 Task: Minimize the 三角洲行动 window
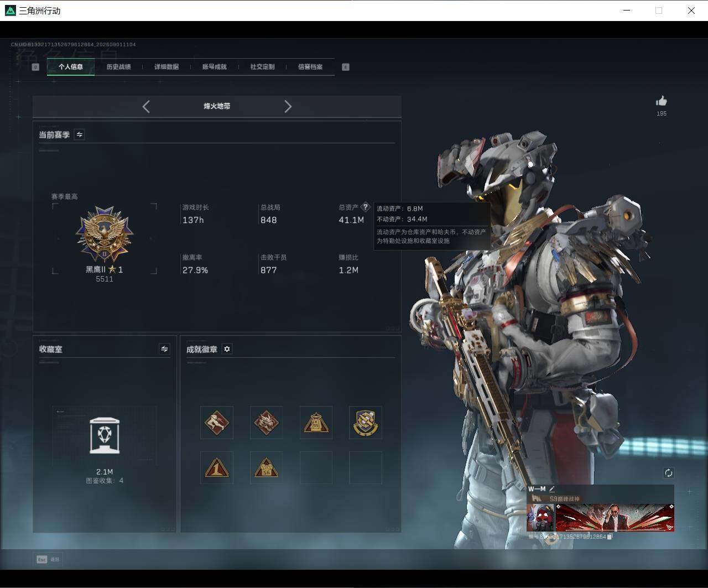pos(627,11)
